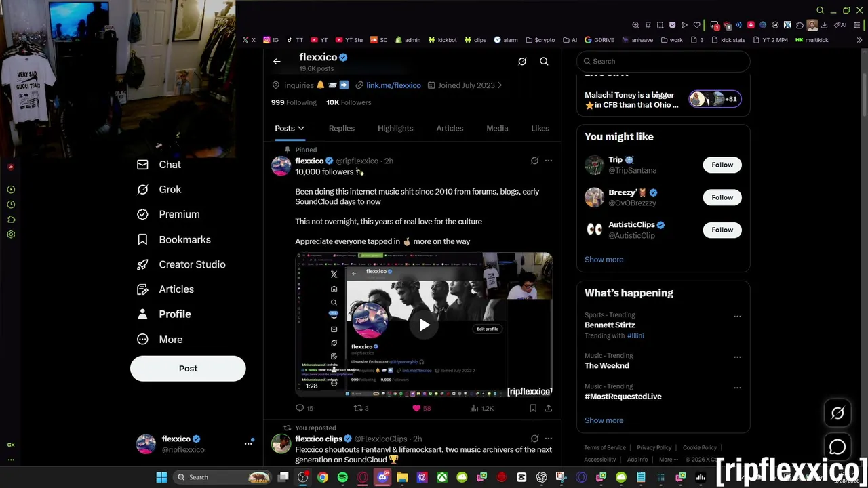The image size is (868, 488).
Task: Open options for The Weeknd trend
Action: click(x=737, y=357)
